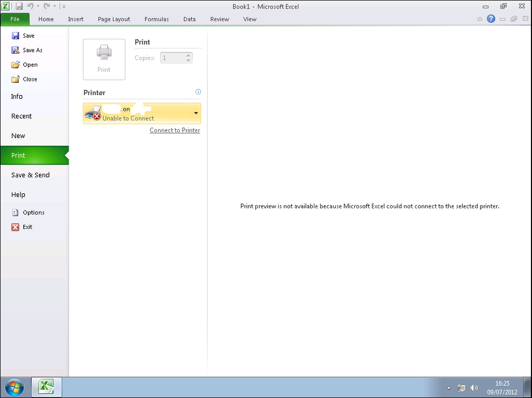Show hidden icons arrow in system tray

pos(449,388)
